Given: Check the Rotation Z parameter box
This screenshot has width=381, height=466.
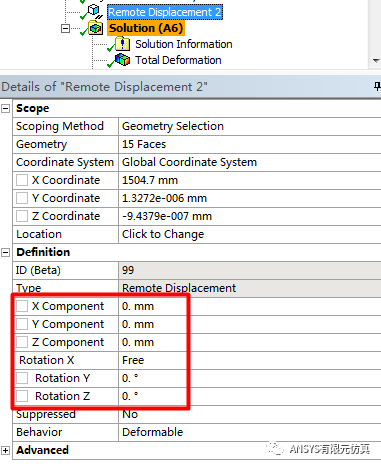Looking at the screenshot, I should click(x=22, y=396).
